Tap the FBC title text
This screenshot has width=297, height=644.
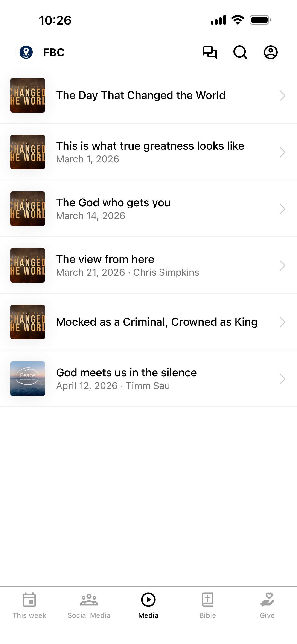coord(54,53)
